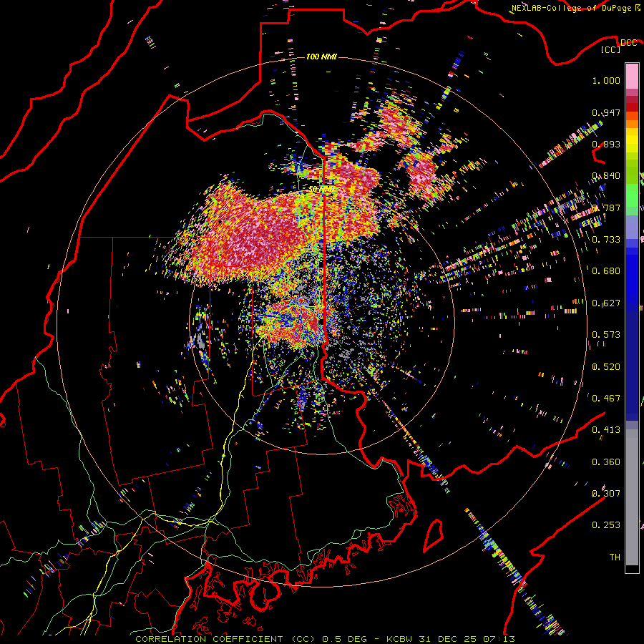Select the 0.893 scale value

606,144
